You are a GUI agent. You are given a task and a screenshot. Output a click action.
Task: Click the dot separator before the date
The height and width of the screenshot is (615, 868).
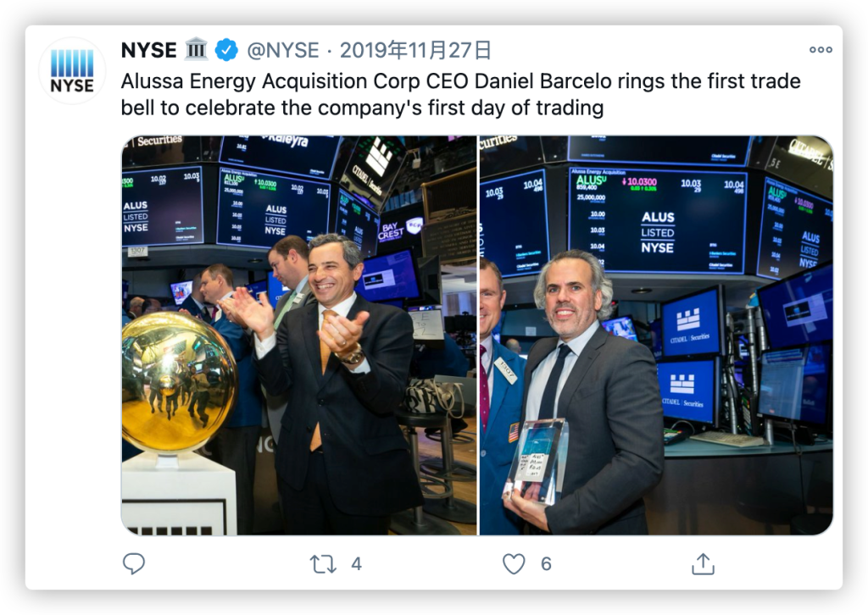pyautogui.click(x=329, y=51)
